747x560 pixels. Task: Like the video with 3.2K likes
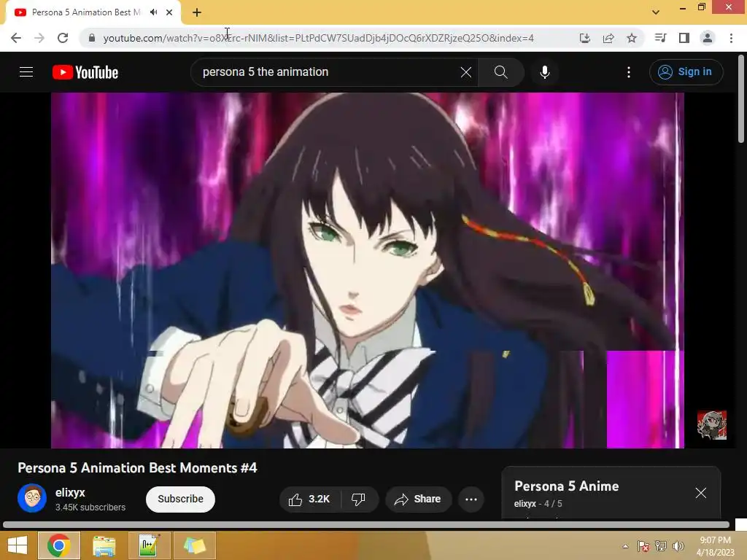[x=309, y=499]
